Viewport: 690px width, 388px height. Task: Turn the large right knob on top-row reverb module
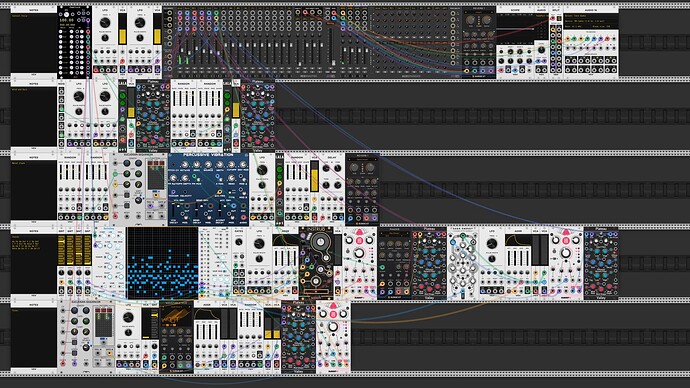click(x=486, y=20)
